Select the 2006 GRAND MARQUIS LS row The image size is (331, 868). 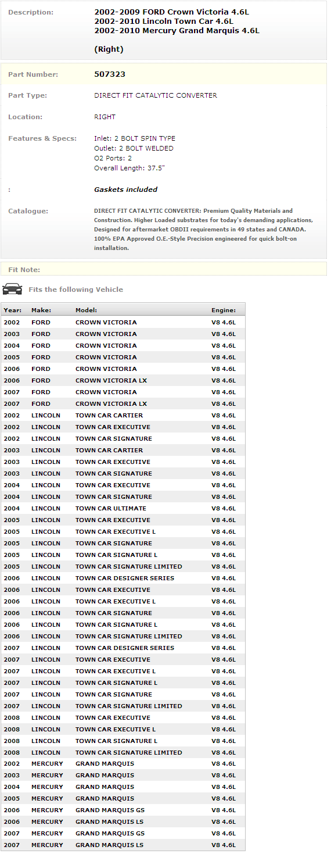(x=123, y=821)
